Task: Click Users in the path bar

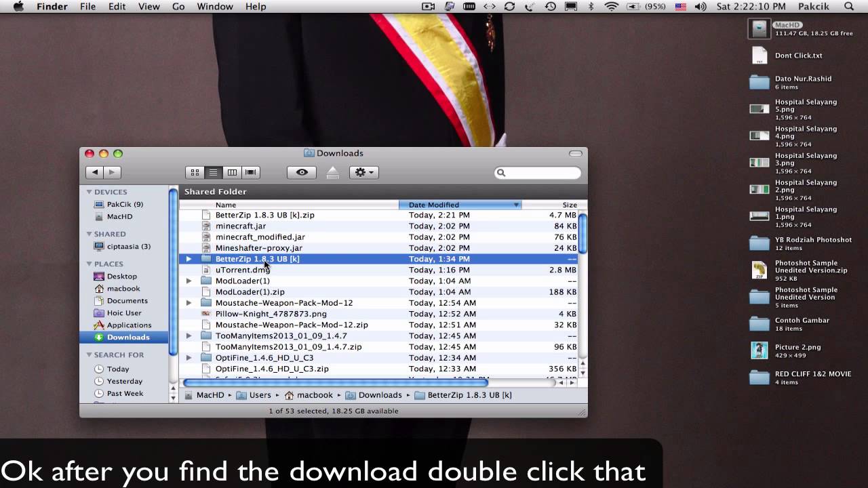Action: coord(254,395)
